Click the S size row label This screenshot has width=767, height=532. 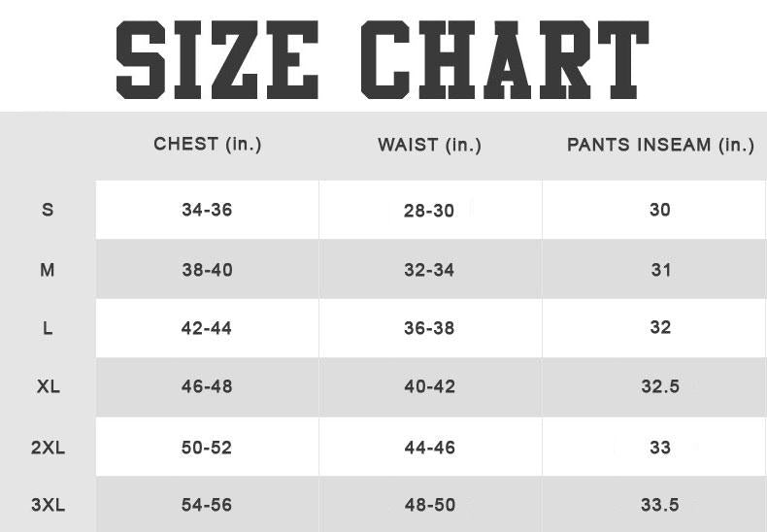click(x=48, y=210)
